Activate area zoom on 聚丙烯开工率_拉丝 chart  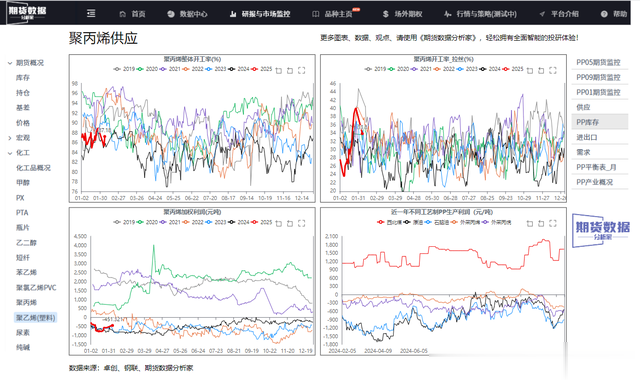click(x=530, y=70)
